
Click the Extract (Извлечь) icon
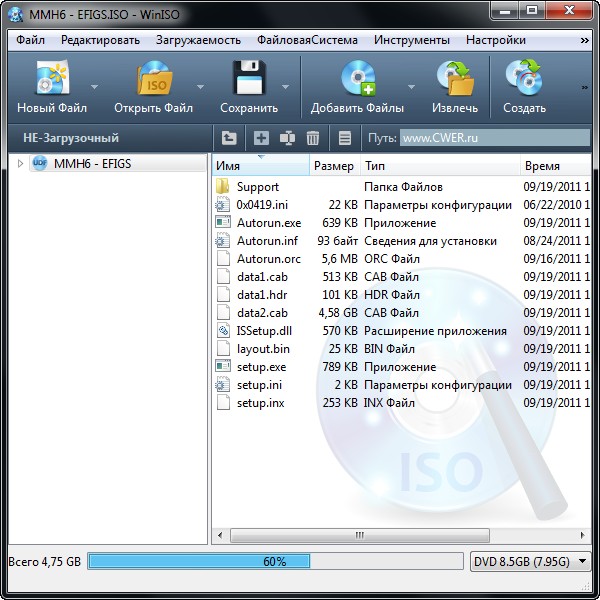[x=455, y=80]
